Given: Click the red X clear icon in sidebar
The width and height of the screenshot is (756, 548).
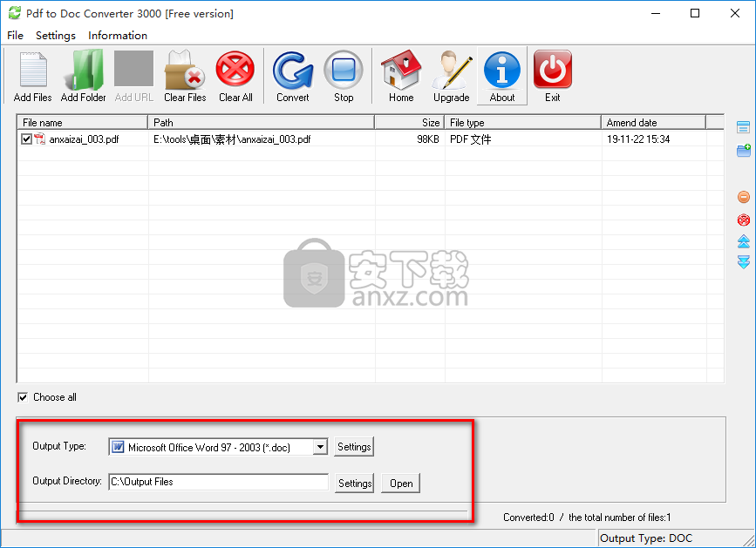Looking at the screenshot, I should click(744, 220).
